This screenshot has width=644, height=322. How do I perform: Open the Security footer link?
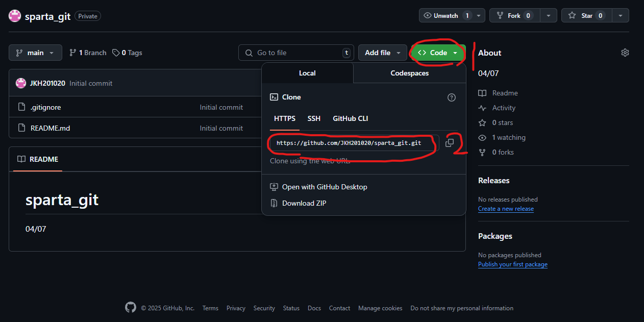point(264,308)
